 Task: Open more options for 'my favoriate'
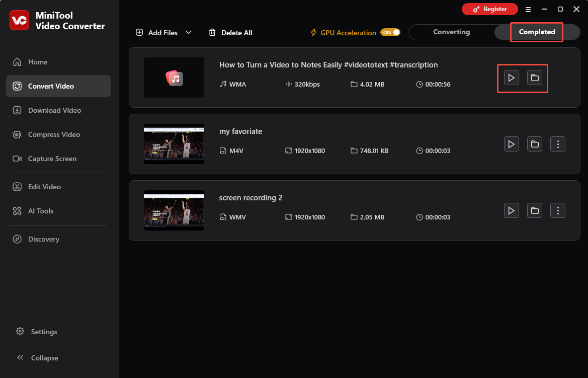pos(558,144)
